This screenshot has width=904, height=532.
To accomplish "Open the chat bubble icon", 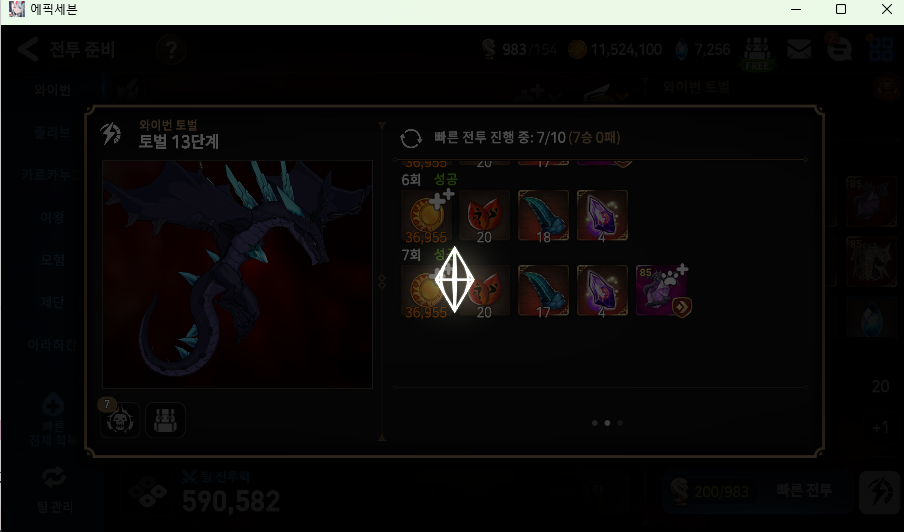I will click(x=840, y=48).
